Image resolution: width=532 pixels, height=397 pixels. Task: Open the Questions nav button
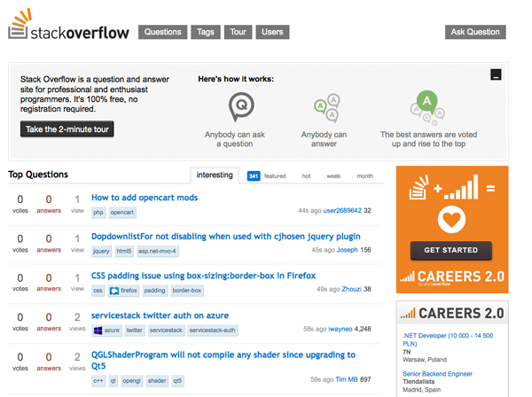pyautogui.click(x=162, y=32)
